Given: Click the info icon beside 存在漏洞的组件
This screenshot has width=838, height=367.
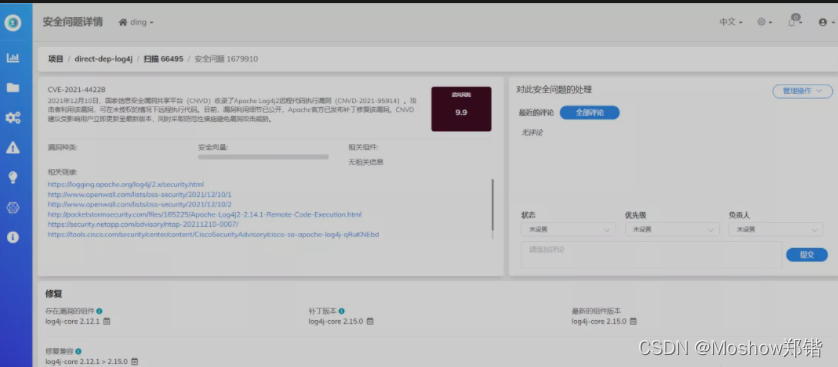Looking at the screenshot, I should tap(99, 311).
